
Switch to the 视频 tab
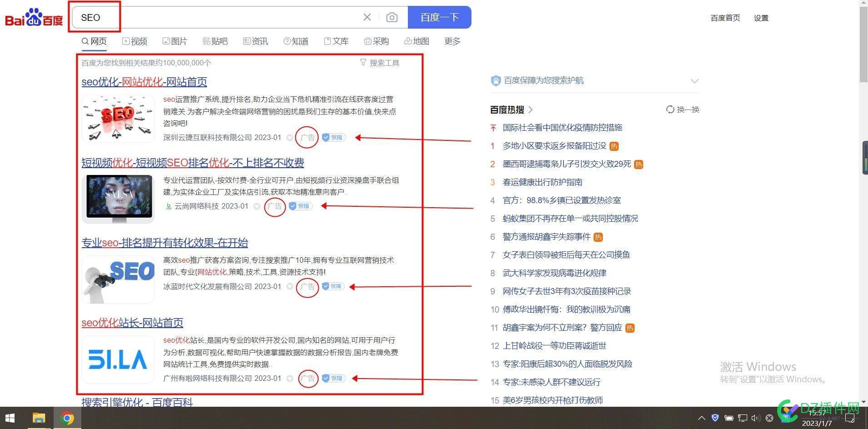[x=135, y=41]
